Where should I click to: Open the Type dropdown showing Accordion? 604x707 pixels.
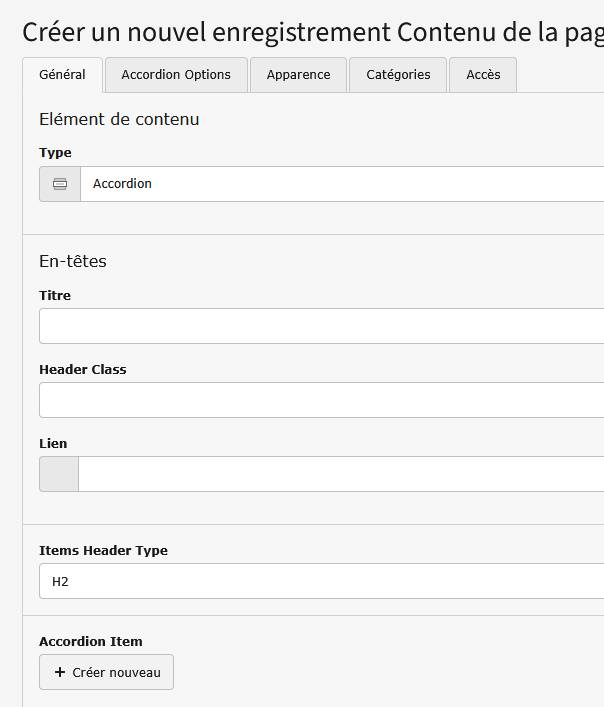click(x=340, y=184)
